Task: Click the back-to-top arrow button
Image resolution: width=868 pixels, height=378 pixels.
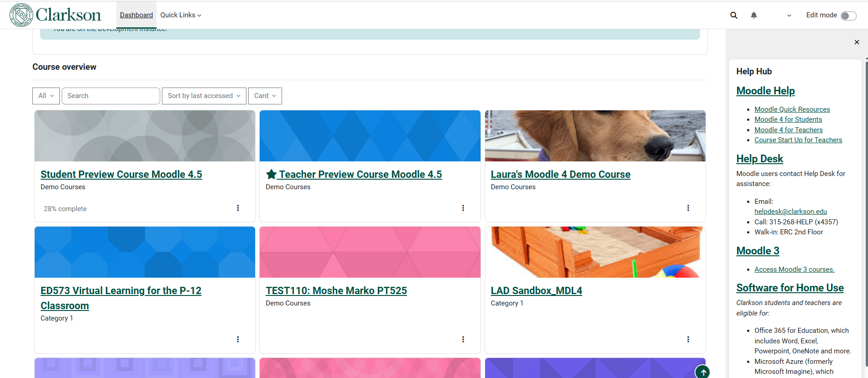Action: (703, 372)
